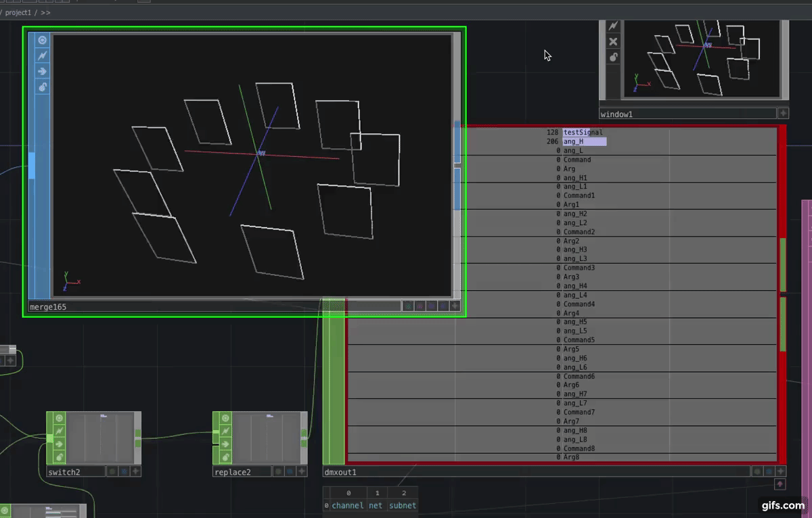Select the export arrow icon on merge165 sidebar

click(42, 71)
